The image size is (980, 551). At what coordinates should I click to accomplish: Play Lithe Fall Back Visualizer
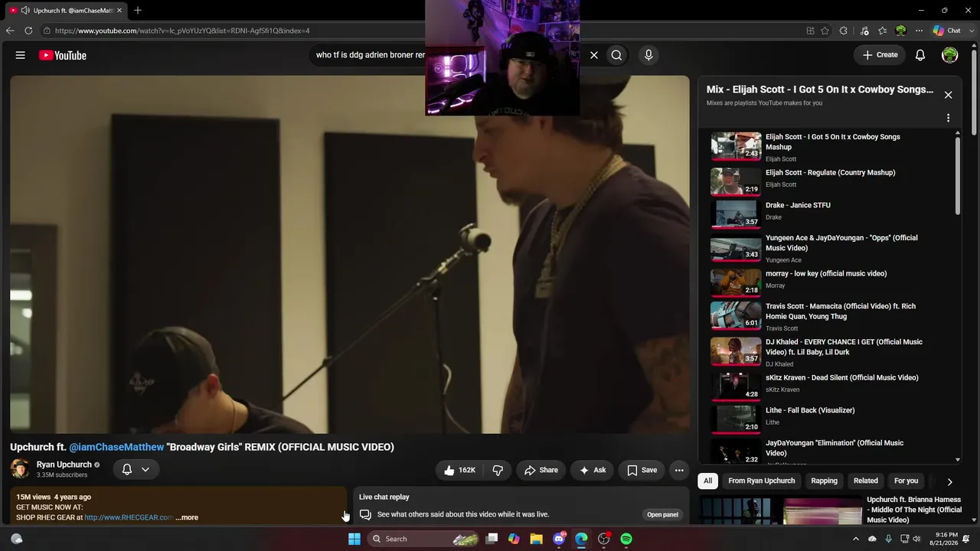click(831, 419)
